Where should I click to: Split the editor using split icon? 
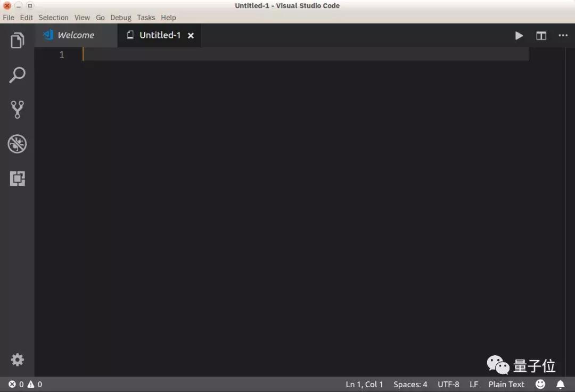[541, 35]
